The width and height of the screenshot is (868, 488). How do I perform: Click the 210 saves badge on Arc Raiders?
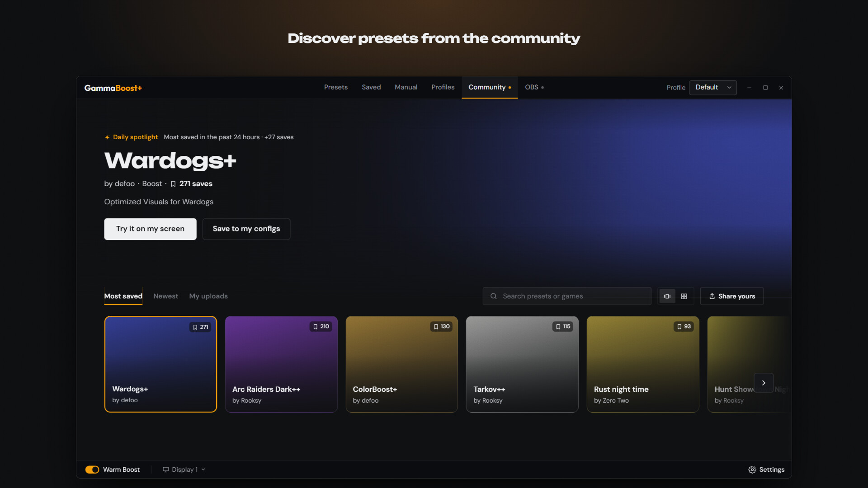(x=321, y=327)
